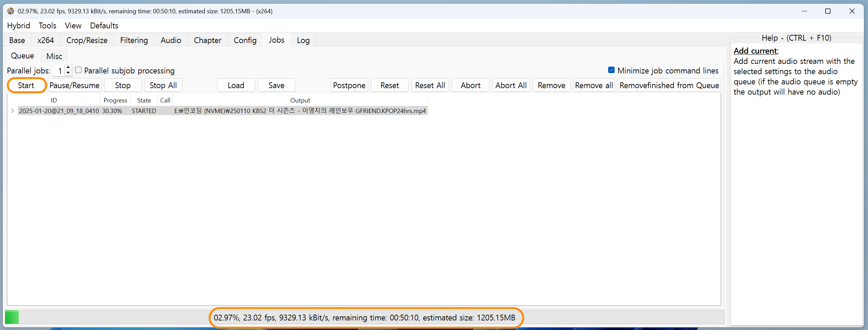Image resolution: width=868 pixels, height=330 pixels.
Task: Switch to the x264 tab
Action: pyautogui.click(x=45, y=40)
